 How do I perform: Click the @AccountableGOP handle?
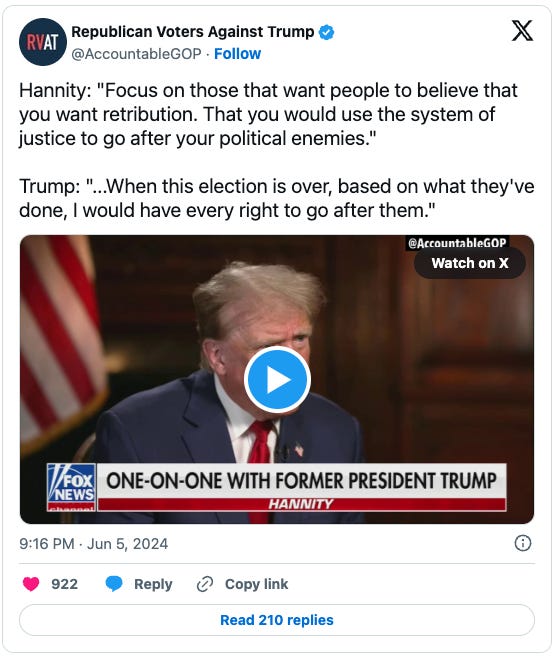[136, 54]
